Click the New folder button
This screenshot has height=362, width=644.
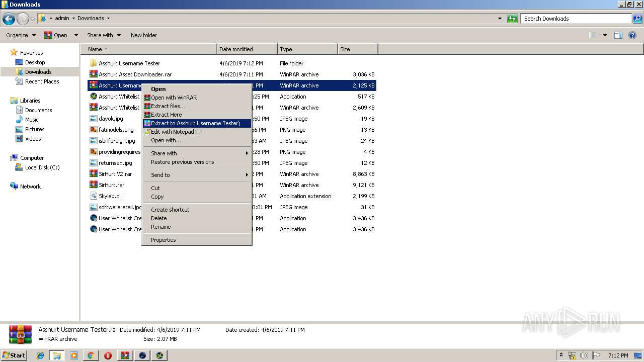click(x=144, y=35)
